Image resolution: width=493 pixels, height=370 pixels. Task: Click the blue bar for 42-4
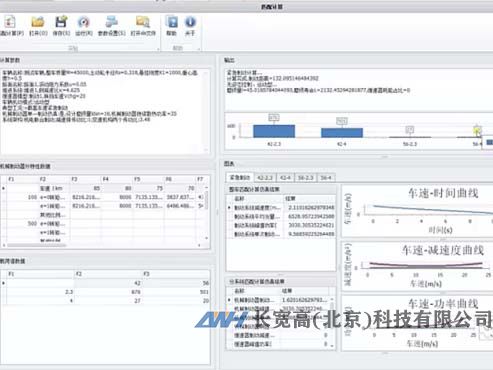click(x=342, y=133)
